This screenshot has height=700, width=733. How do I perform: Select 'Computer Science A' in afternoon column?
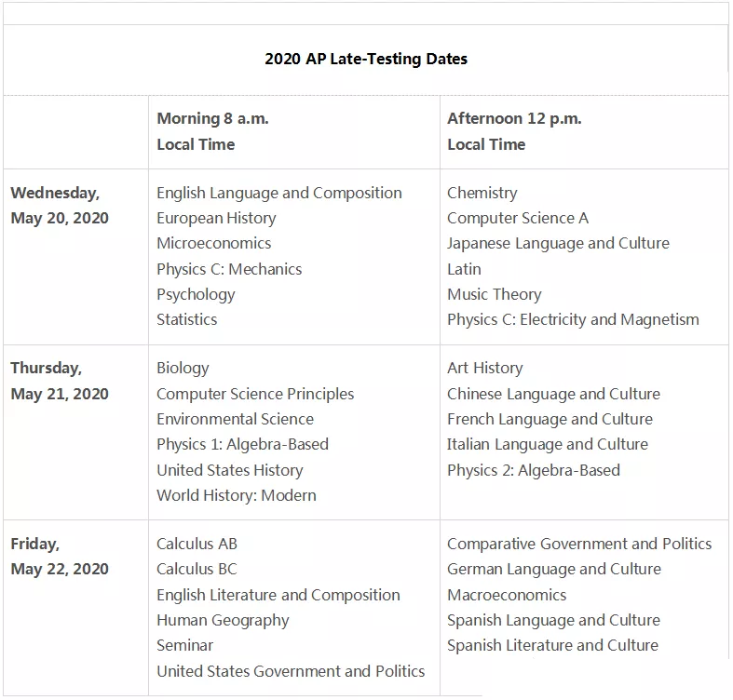click(x=518, y=218)
